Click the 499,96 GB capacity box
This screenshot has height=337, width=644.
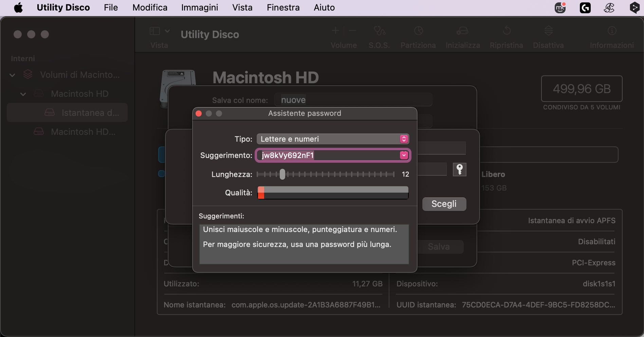pyautogui.click(x=582, y=89)
